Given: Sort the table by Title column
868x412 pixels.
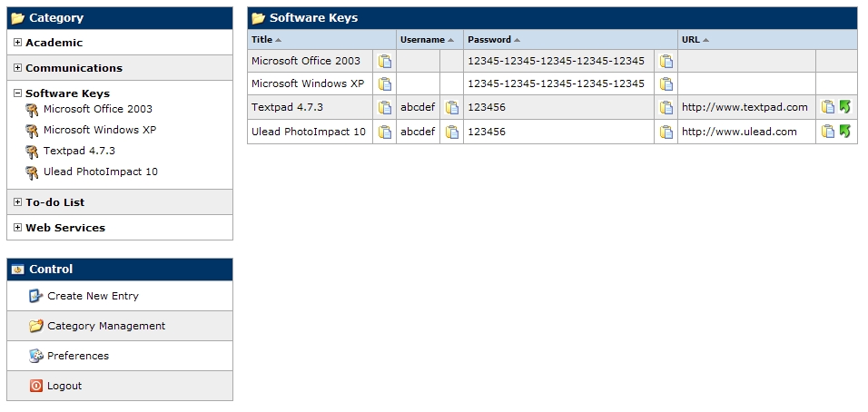Looking at the screenshot, I should pos(266,40).
